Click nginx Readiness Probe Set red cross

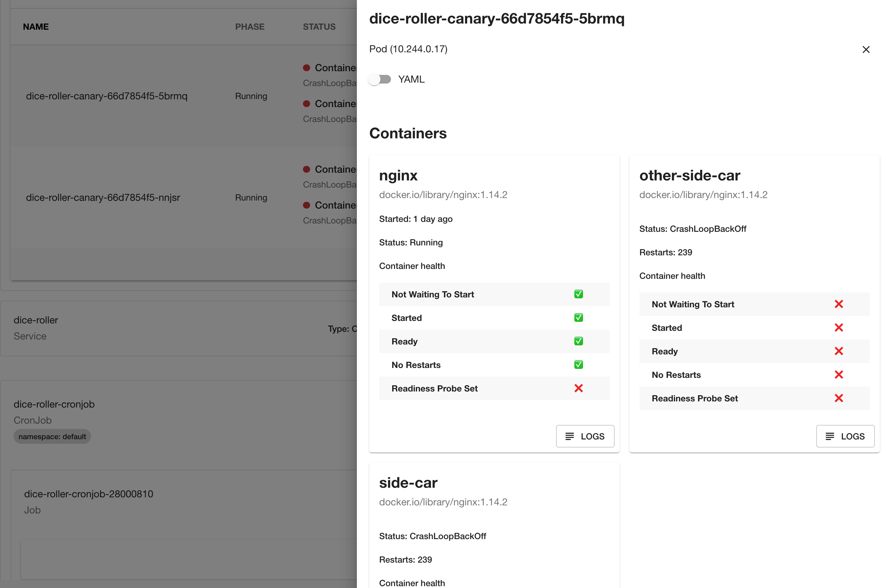tap(578, 388)
